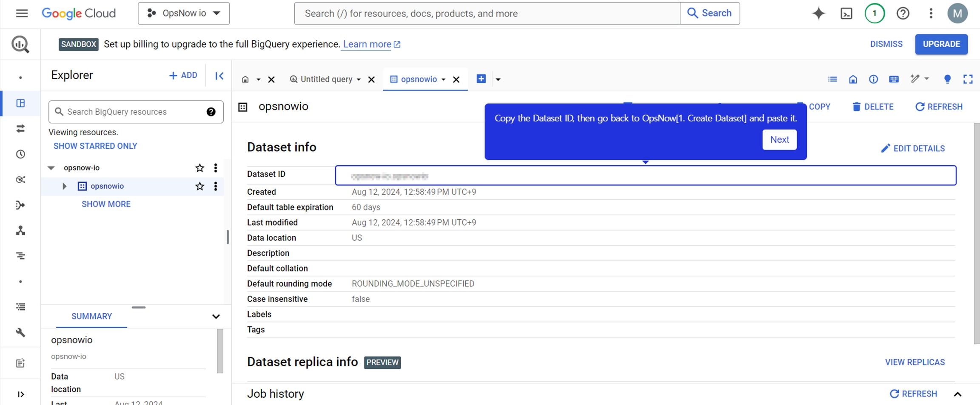Click Next in the blue tooltip

point(779,140)
